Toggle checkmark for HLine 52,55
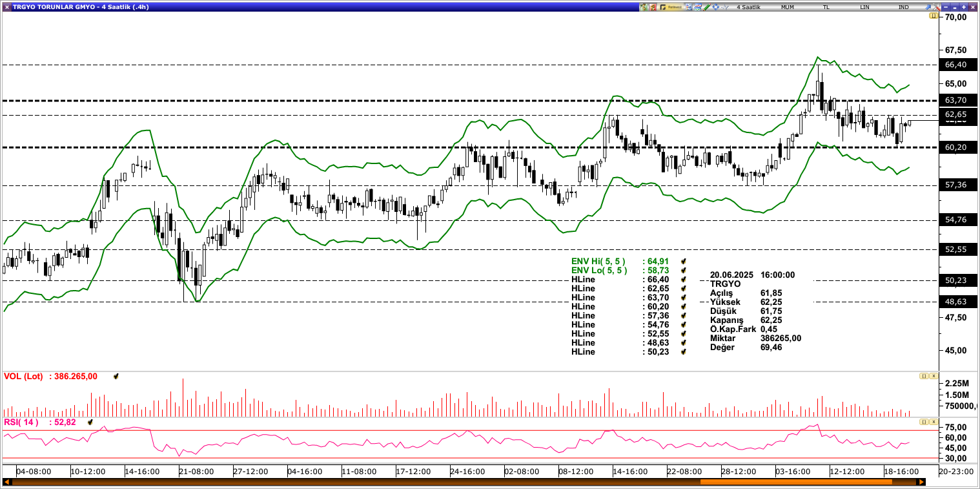Viewport: 980px width, 489px height. coord(684,333)
